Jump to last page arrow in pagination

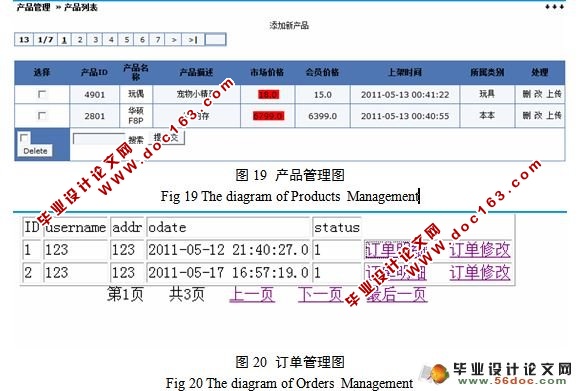tap(193, 40)
